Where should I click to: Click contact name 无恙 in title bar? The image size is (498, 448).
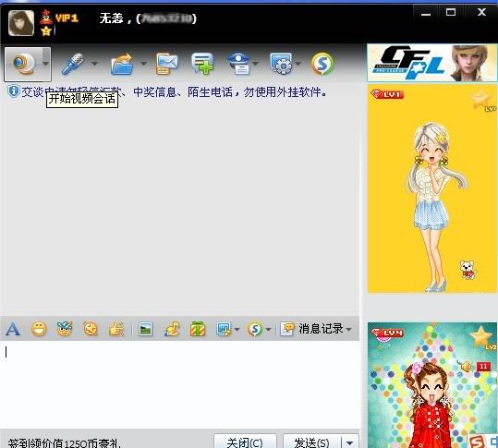(x=111, y=18)
